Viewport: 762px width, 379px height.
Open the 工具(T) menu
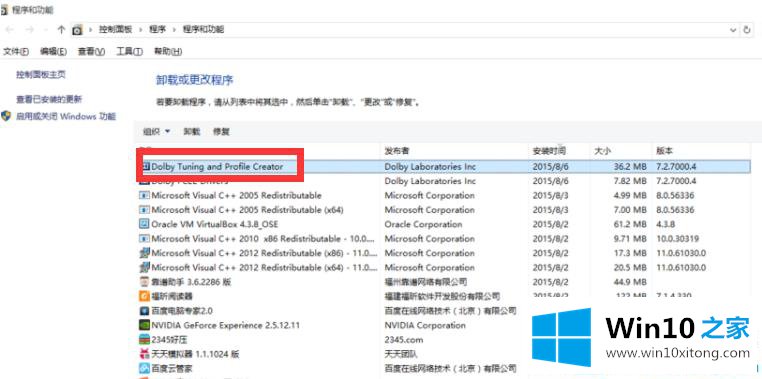coord(129,51)
